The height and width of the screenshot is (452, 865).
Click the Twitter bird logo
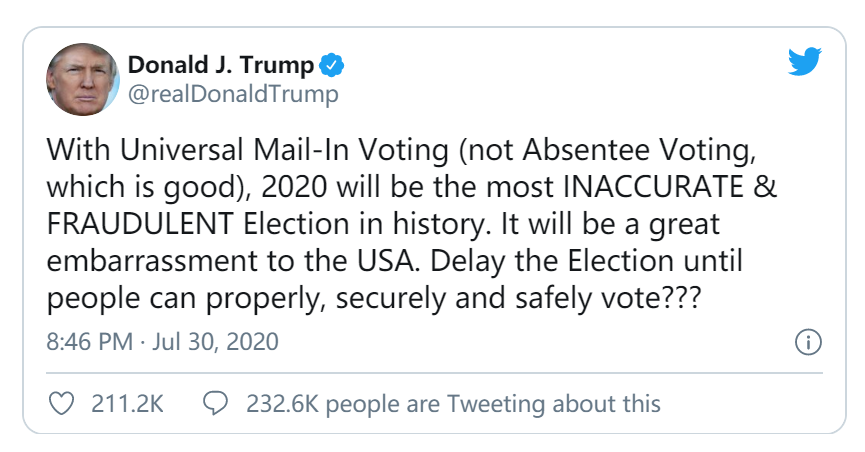click(804, 63)
